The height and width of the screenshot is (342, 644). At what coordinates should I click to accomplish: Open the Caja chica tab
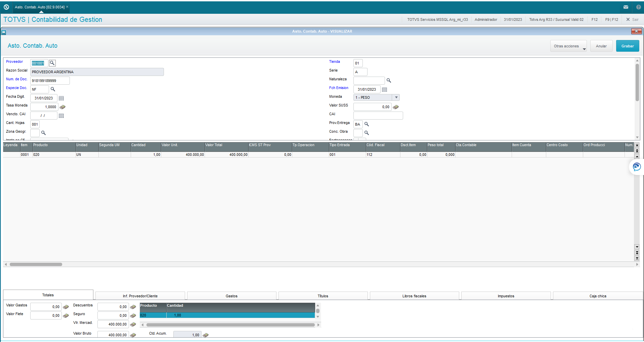[598, 296]
